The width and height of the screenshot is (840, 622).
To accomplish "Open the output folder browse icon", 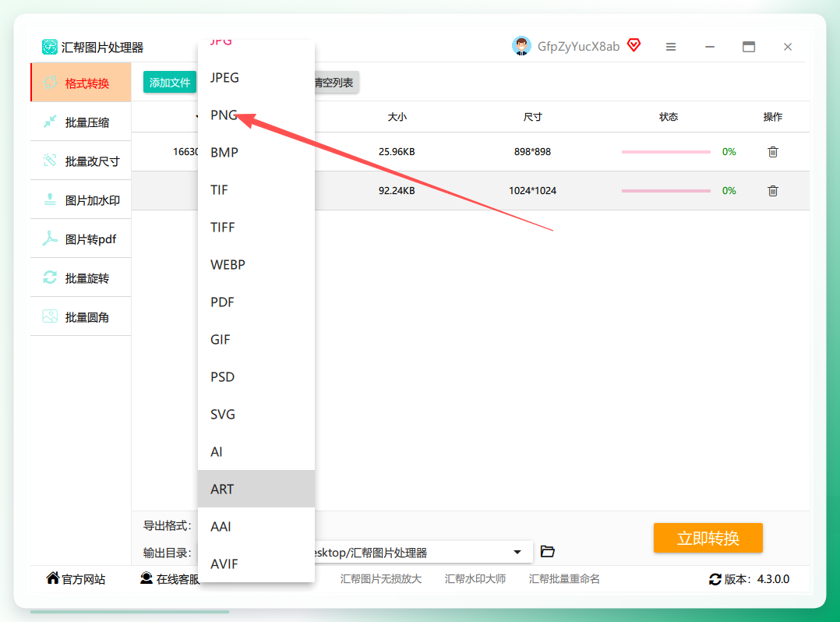I will tap(548, 551).
